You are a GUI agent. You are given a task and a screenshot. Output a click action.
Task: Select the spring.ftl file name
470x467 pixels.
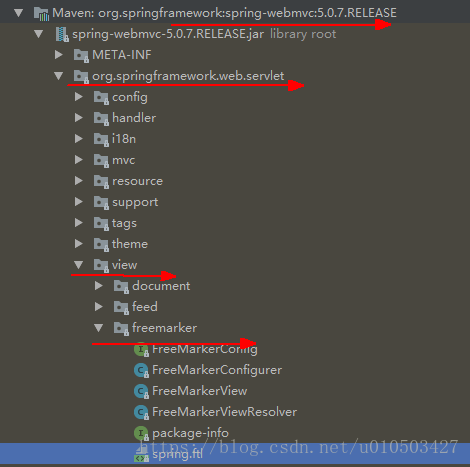[x=177, y=454]
